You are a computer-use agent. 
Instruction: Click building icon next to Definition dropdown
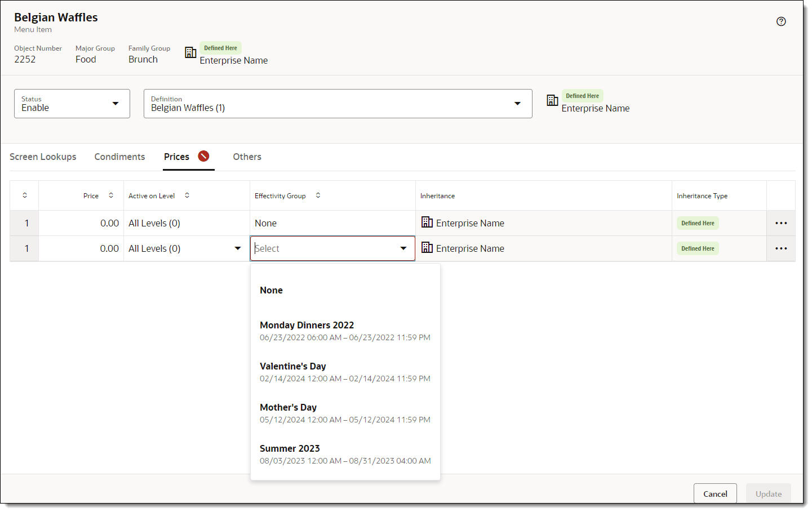click(x=552, y=100)
